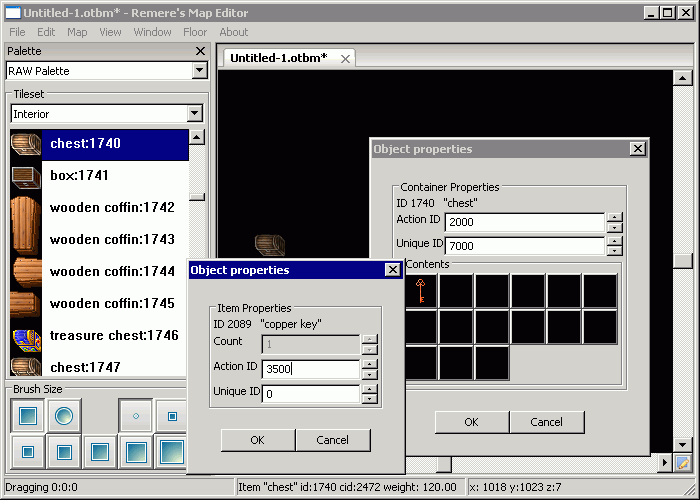Decrease the copper key Unique ID with the down arrow
Screen dimensions: 700x500
pos(369,399)
